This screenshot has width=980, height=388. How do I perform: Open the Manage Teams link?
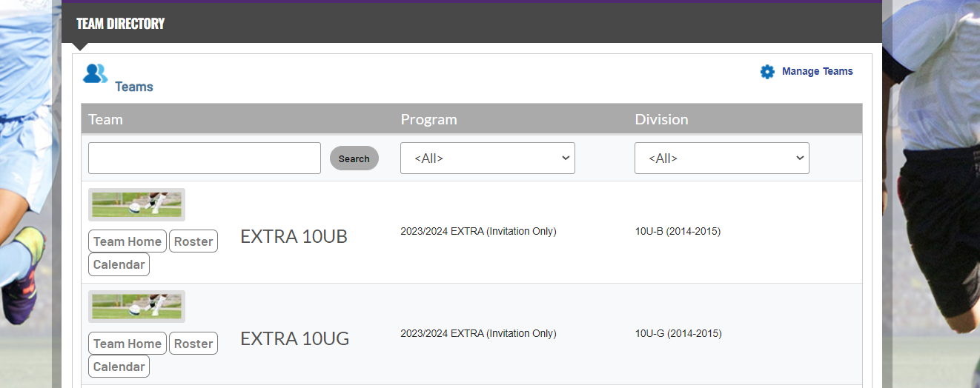[817, 72]
